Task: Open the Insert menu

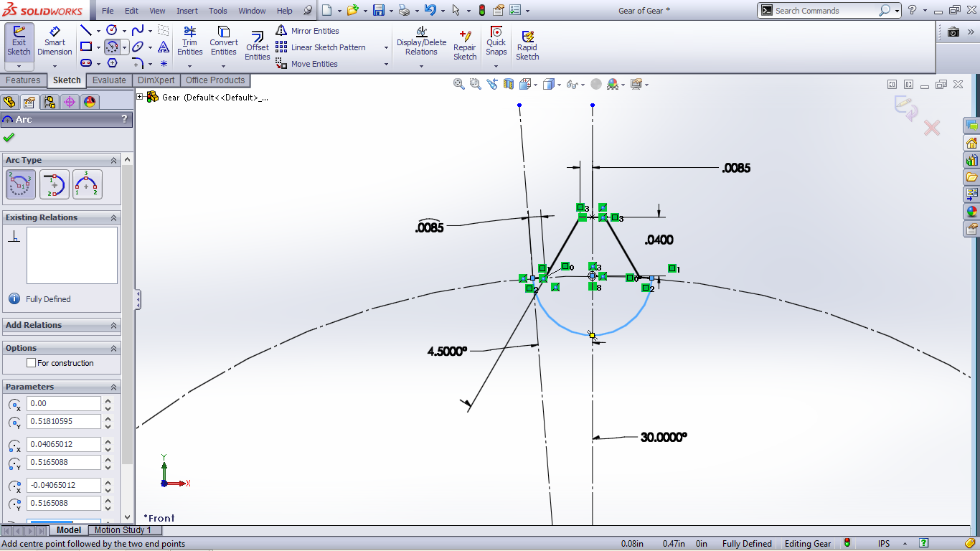Action: pyautogui.click(x=187, y=11)
